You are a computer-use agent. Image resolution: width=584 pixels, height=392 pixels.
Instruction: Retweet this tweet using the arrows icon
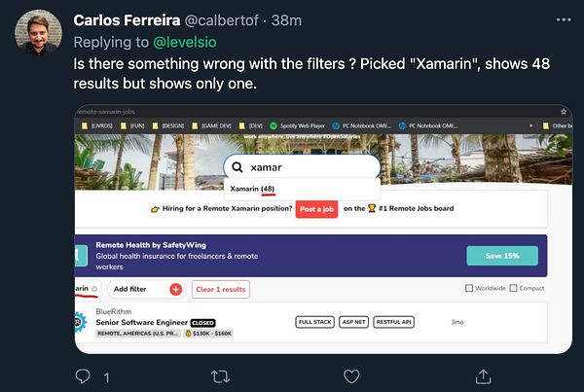point(221,376)
